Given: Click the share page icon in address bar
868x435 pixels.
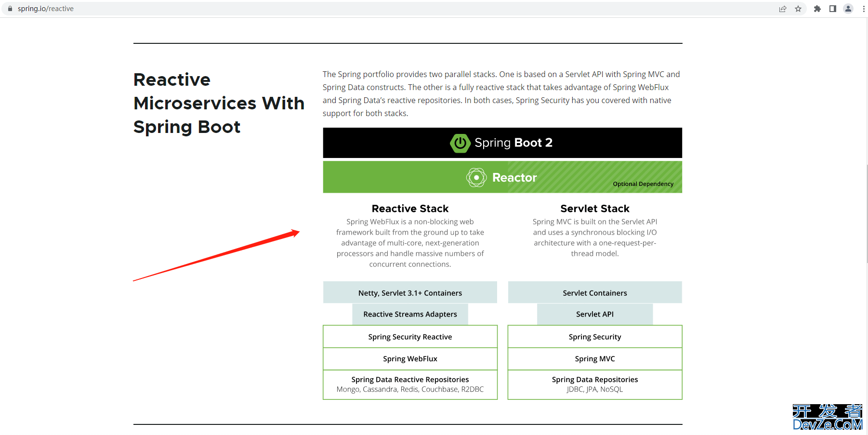Looking at the screenshot, I should 783,9.
